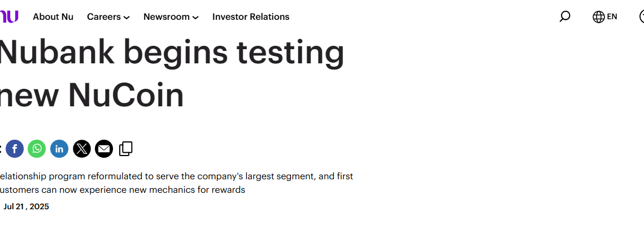The height and width of the screenshot is (233, 644).
Task: Share the article via WhatsApp
Action: pos(37,148)
